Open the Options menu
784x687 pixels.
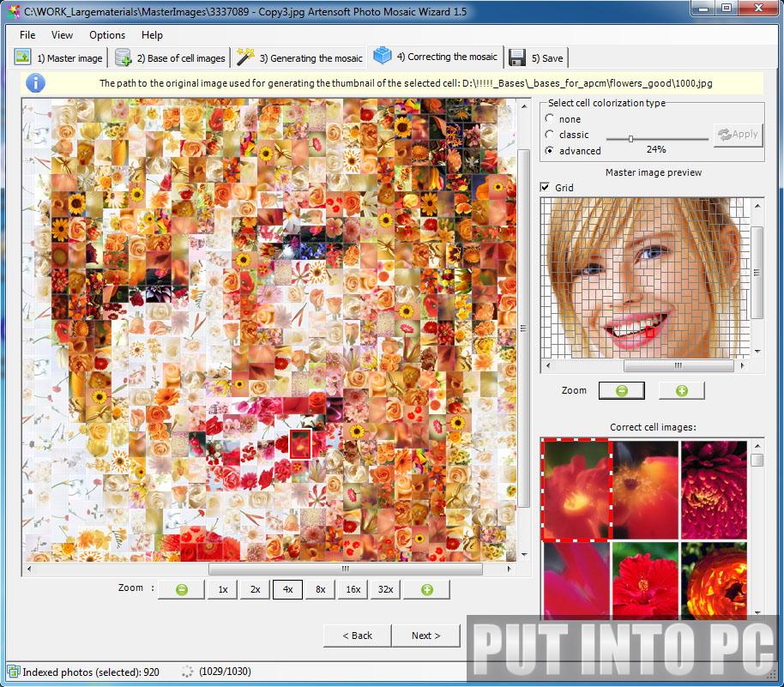106,35
